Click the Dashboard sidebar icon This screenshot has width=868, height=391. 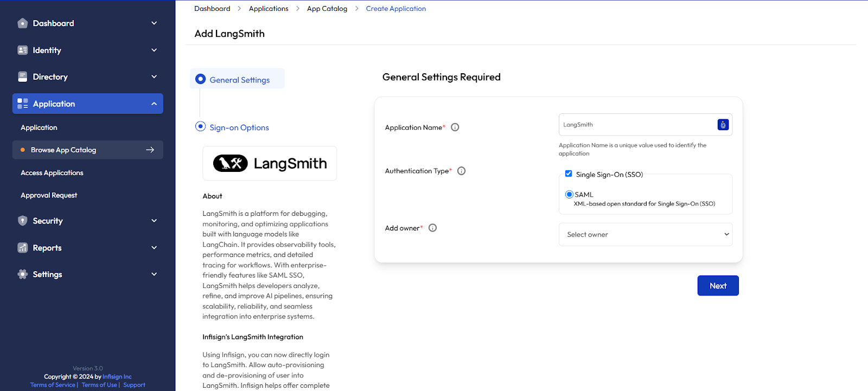[x=22, y=23]
